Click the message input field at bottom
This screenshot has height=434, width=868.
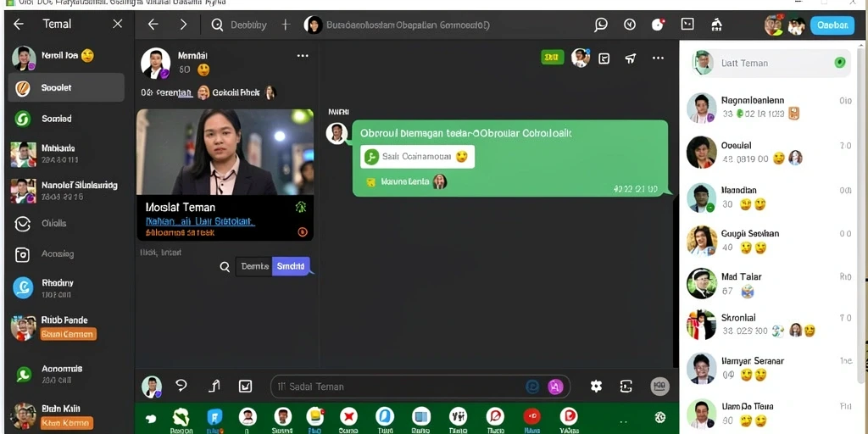click(x=420, y=387)
